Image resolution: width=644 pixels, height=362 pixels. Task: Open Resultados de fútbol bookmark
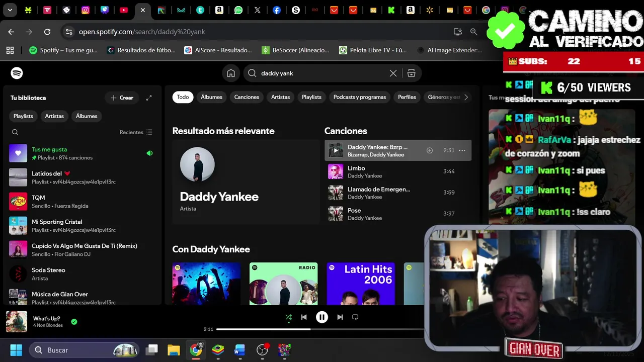pos(141,50)
